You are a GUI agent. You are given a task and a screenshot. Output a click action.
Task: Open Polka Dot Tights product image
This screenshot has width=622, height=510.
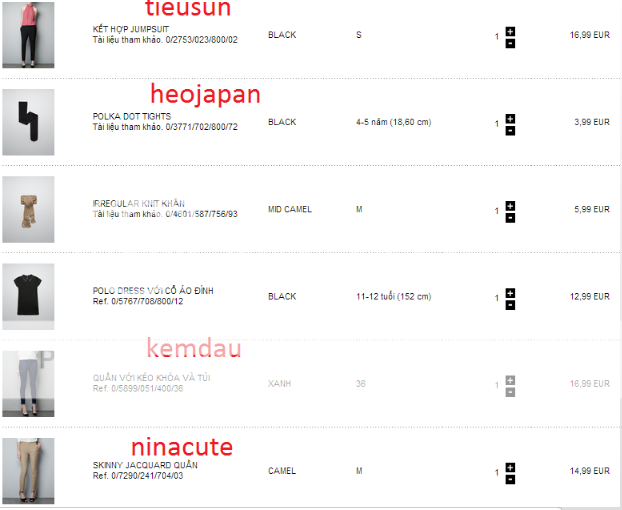(28, 122)
